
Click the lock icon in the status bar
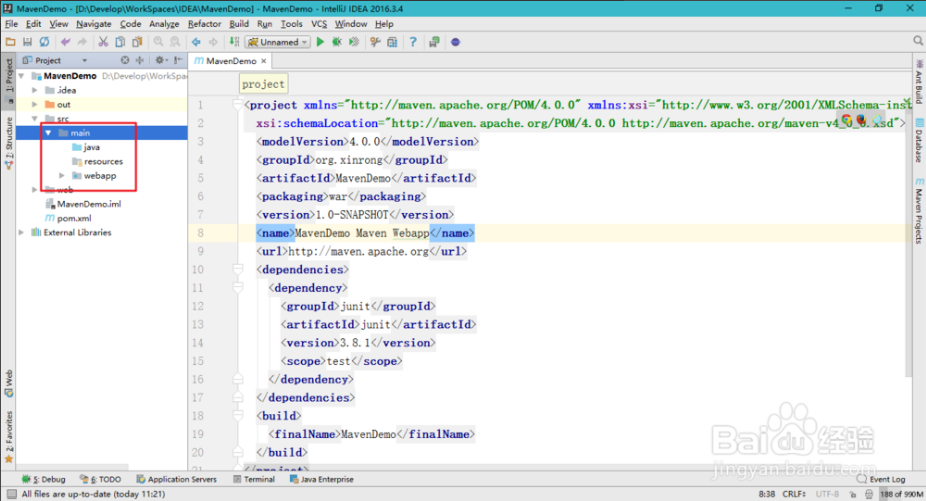coord(852,494)
